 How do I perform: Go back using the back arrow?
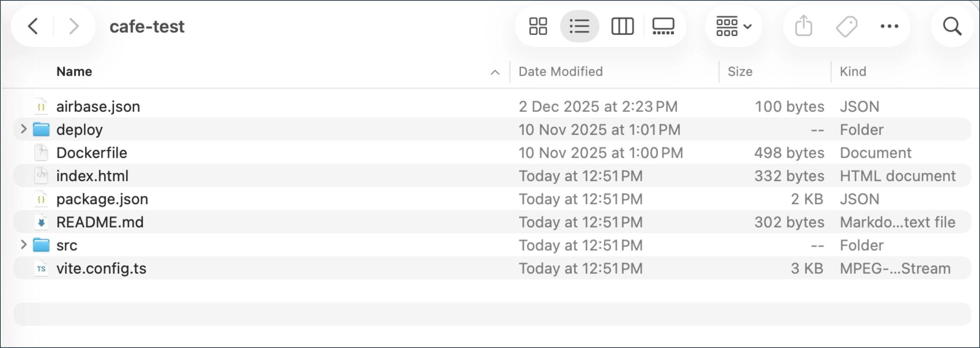pos(33,26)
